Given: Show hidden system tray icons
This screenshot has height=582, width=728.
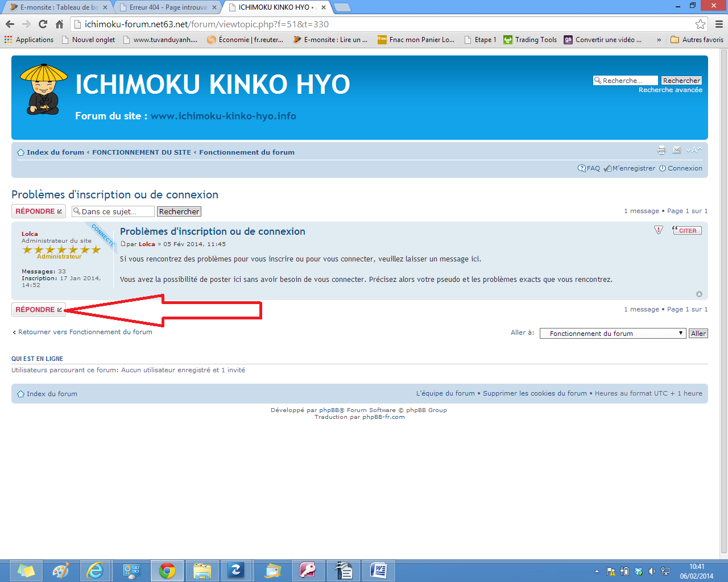Looking at the screenshot, I should click(597, 571).
